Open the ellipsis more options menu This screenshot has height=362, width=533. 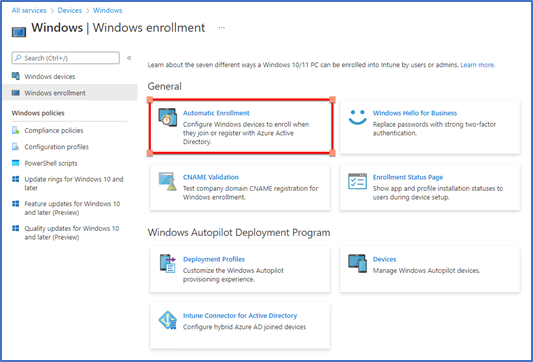click(222, 28)
